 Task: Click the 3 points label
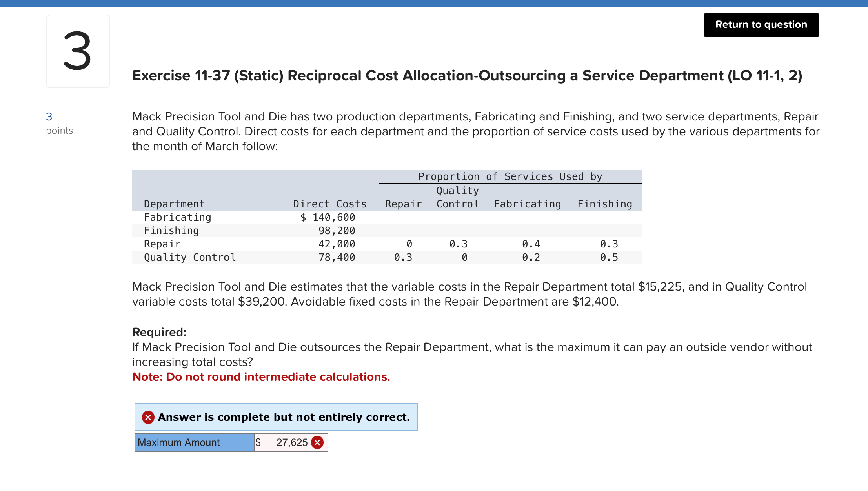[59, 123]
